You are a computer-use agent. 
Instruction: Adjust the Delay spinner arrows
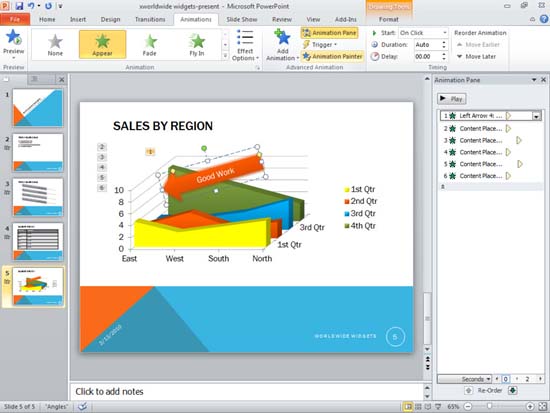tap(444, 56)
